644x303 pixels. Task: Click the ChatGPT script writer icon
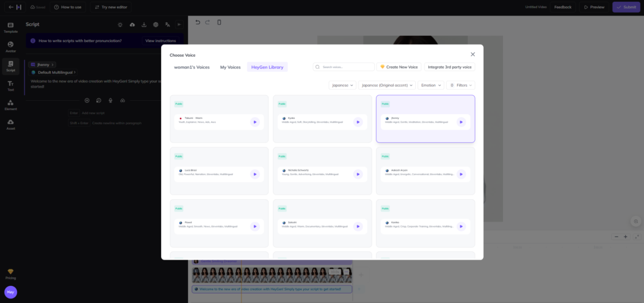click(156, 25)
